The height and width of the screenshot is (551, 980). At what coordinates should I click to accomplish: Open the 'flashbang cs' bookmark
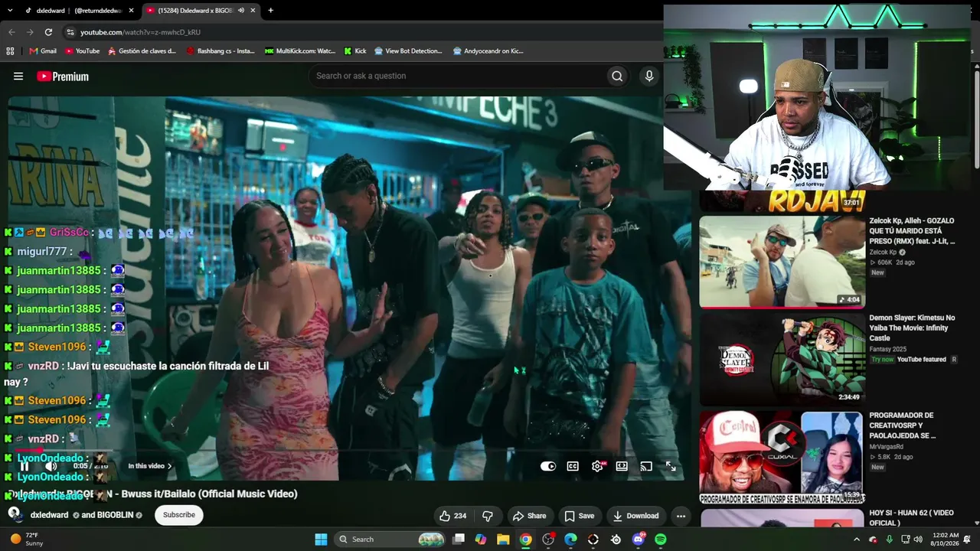[220, 51]
